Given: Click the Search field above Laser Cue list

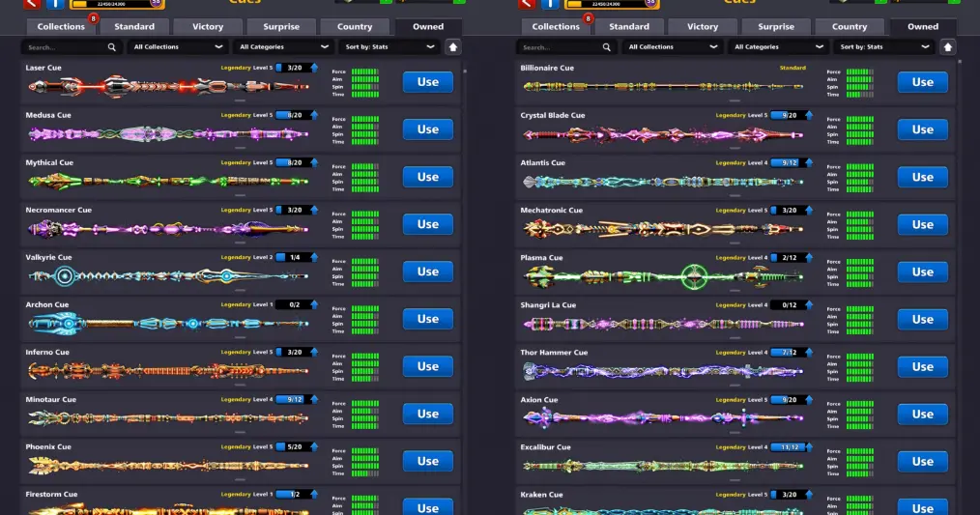Looking at the screenshot, I should 72,47.
